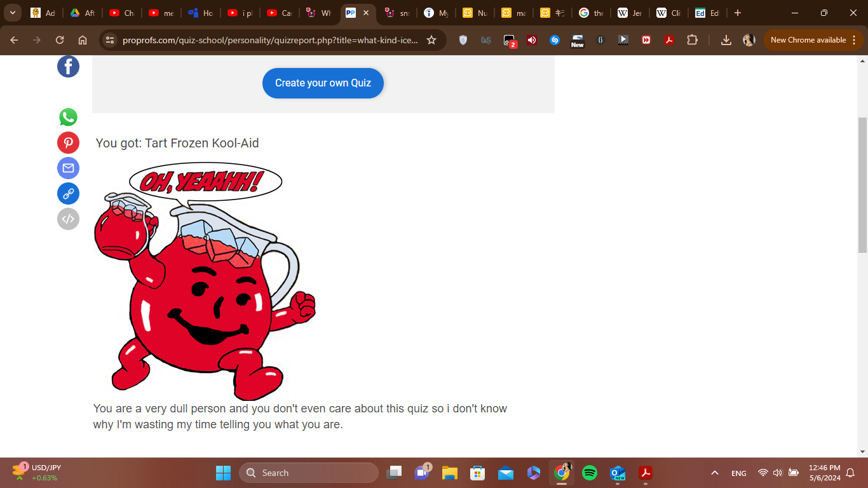This screenshot has width=868, height=488.
Task: Switch to the Google 'the' tab
Action: click(x=591, y=13)
